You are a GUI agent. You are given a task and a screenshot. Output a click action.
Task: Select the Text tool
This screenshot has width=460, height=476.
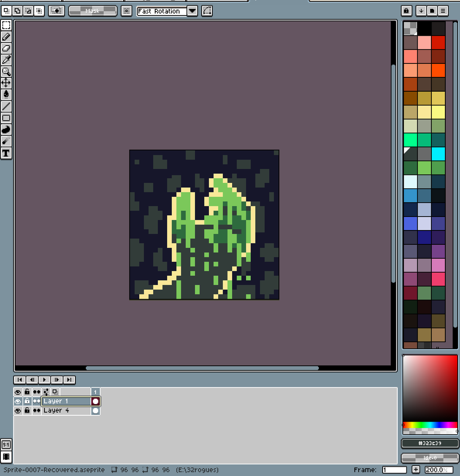tap(6, 153)
